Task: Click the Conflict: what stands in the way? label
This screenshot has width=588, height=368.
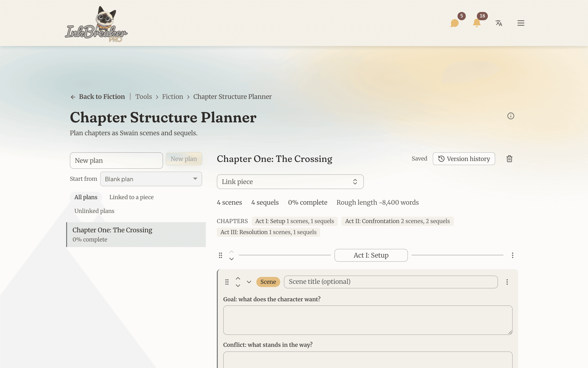Action: [x=268, y=345]
